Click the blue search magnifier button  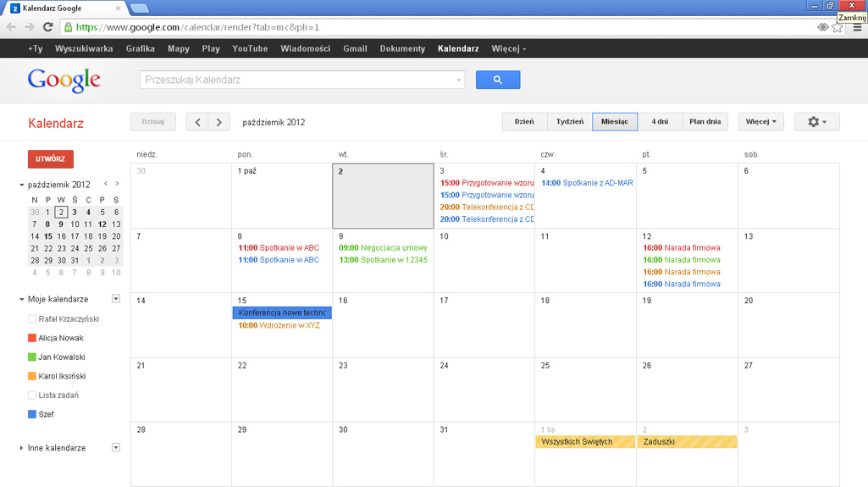click(x=498, y=80)
